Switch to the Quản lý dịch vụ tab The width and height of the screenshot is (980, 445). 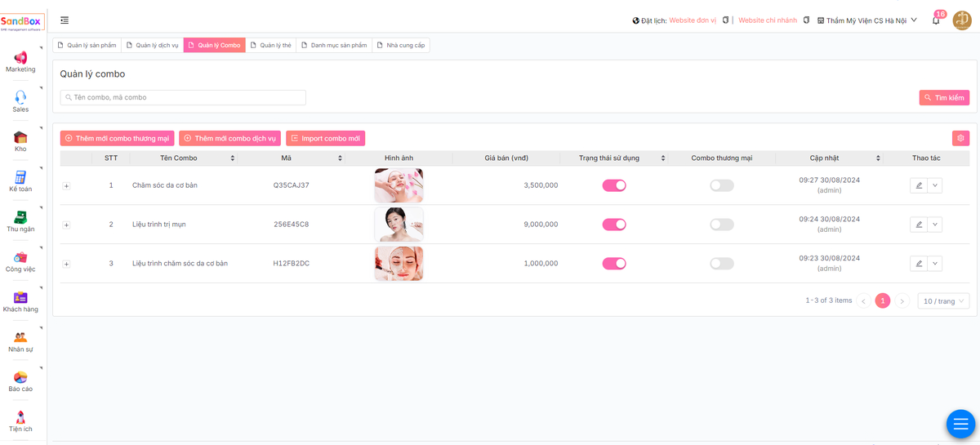coord(152,46)
